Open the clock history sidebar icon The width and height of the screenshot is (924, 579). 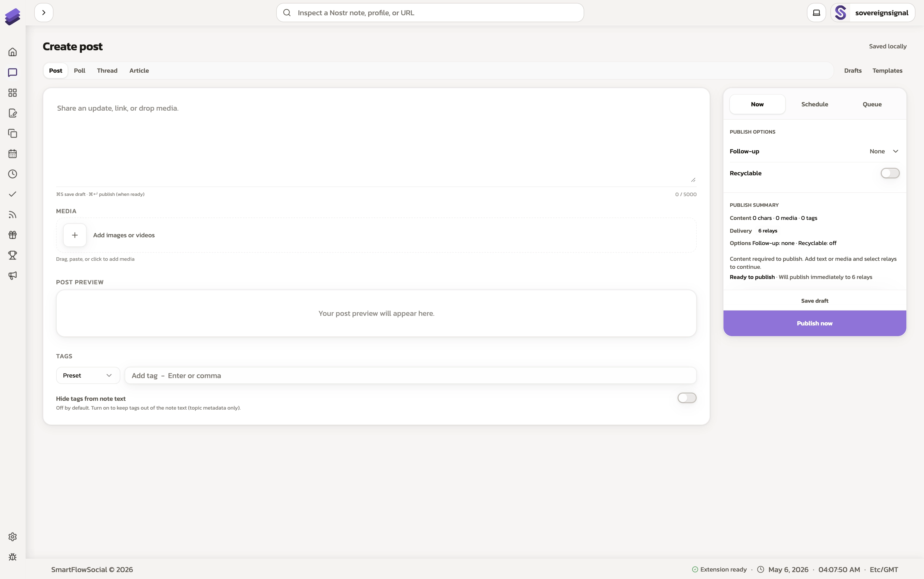point(13,174)
